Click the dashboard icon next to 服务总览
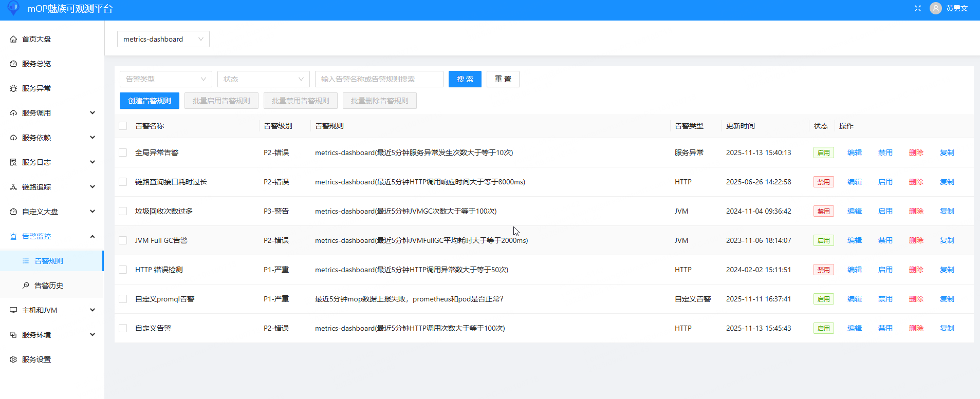This screenshot has height=399, width=980. point(13,64)
